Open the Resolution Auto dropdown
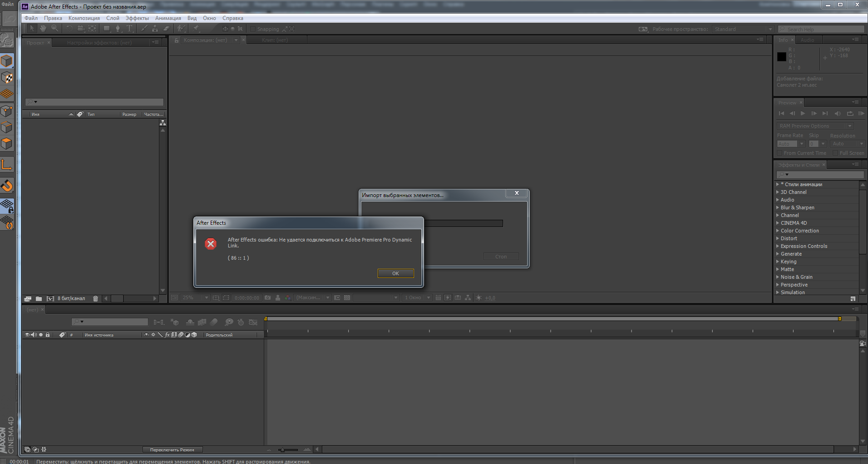This screenshot has height=464, width=868. click(848, 144)
